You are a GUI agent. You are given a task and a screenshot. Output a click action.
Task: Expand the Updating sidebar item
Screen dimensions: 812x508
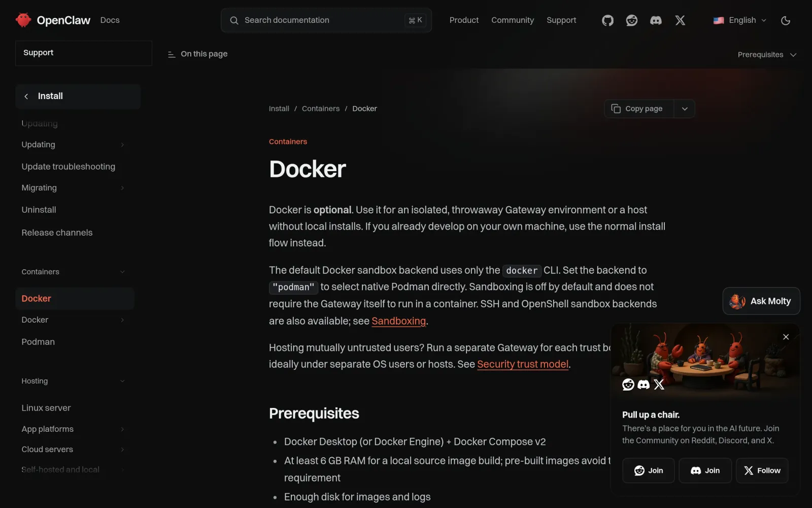pyautogui.click(x=122, y=145)
